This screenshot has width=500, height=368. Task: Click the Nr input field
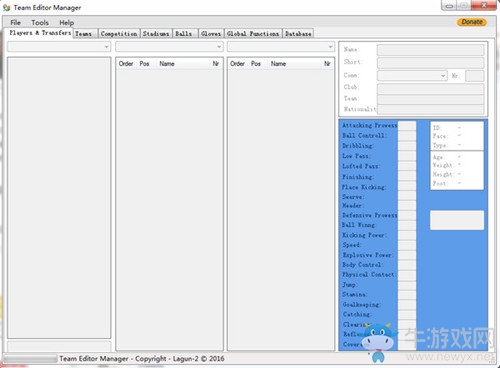474,76
